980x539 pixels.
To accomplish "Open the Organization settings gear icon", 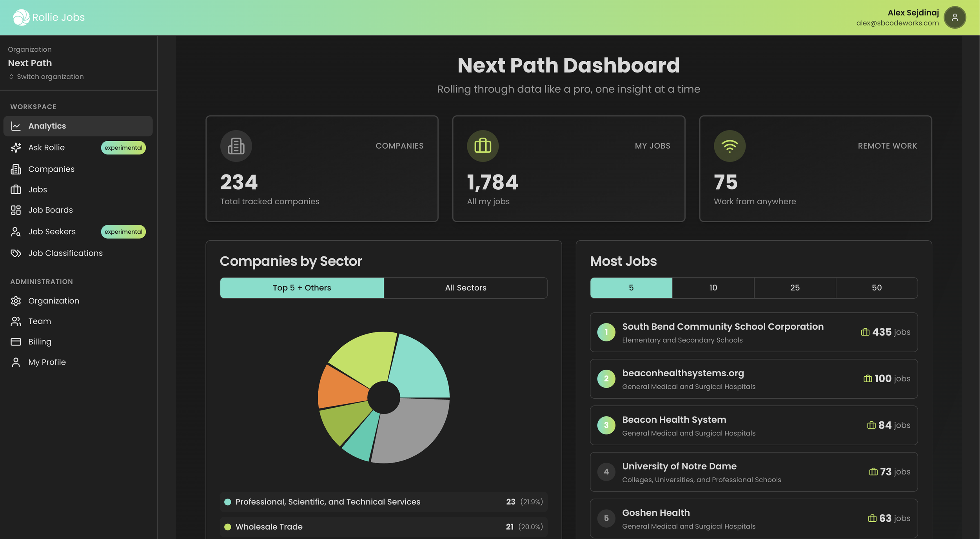I will click(x=16, y=301).
